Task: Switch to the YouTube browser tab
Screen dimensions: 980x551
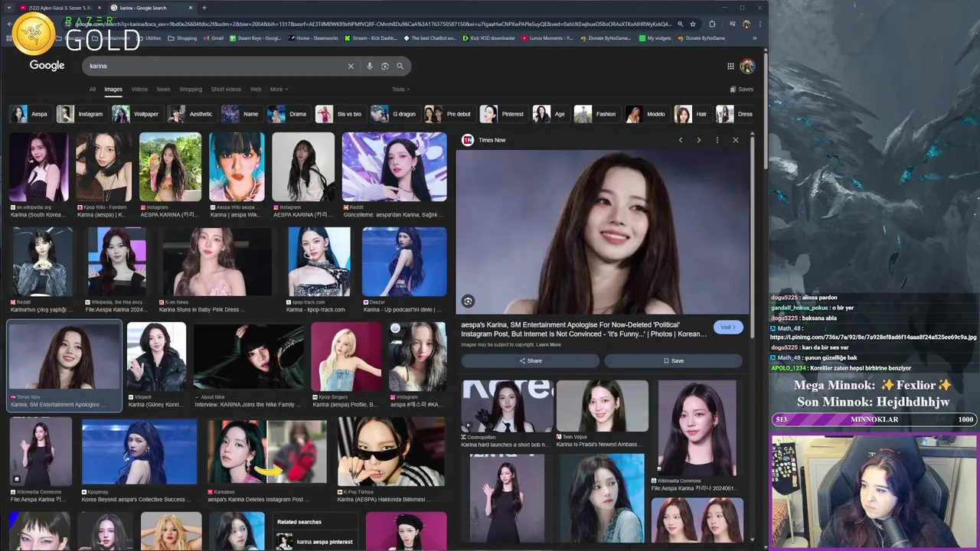Action: [x=60, y=8]
